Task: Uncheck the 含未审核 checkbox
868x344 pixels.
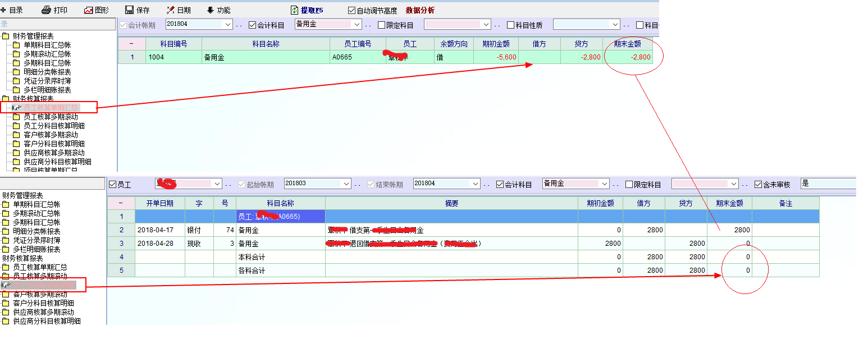Action: pos(759,184)
